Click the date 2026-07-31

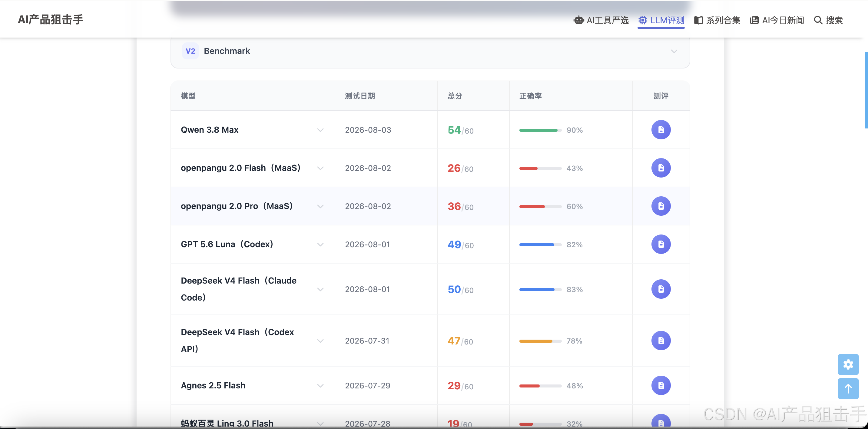[367, 341]
